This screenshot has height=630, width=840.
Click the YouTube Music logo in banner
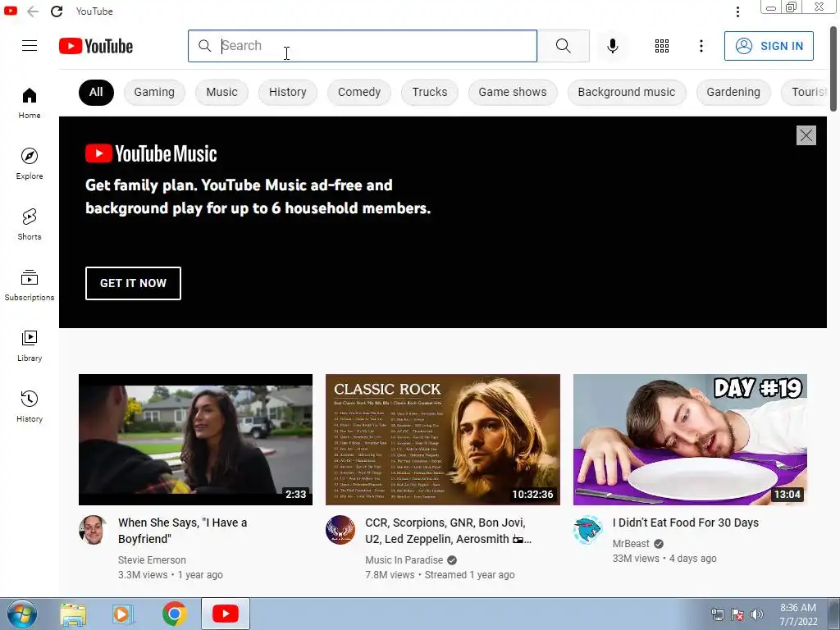pyautogui.click(x=151, y=153)
